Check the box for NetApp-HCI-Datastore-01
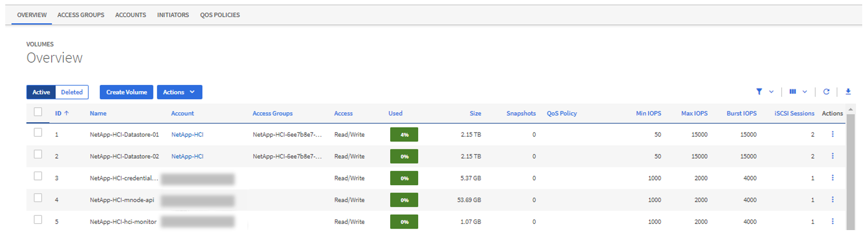Viewport: 868px width, 238px height. click(38, 133)
